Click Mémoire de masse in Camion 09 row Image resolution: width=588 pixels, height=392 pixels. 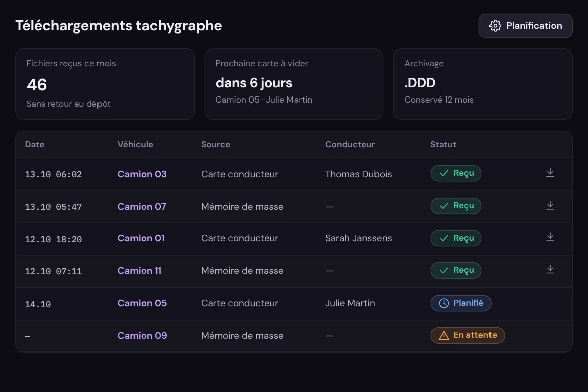point(242,335)
